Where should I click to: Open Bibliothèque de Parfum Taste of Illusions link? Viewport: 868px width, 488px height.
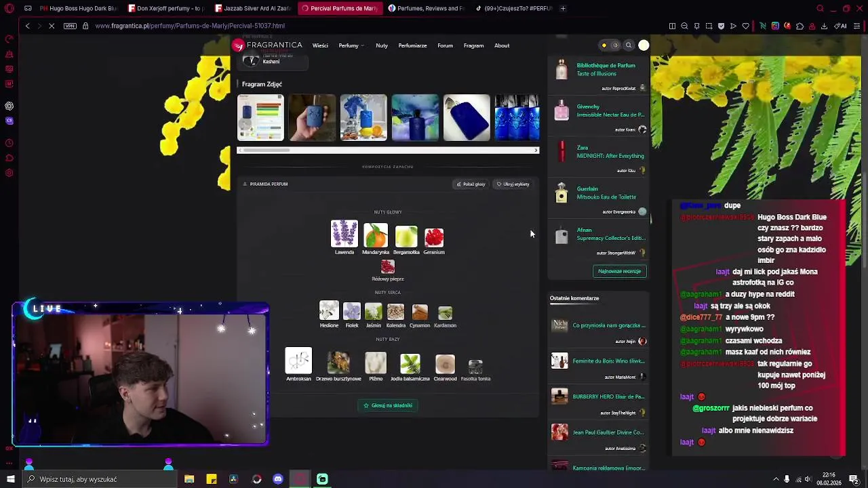tap(606, 70)
